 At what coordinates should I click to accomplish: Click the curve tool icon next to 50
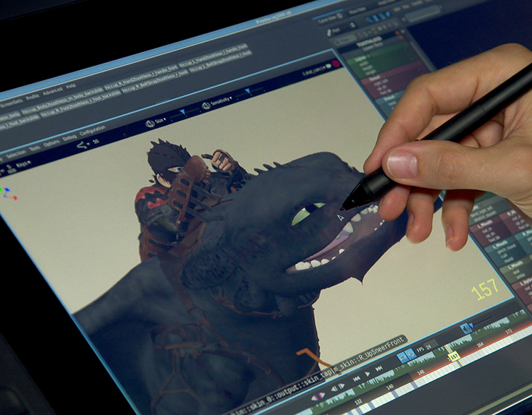click(x=81, y=145)
